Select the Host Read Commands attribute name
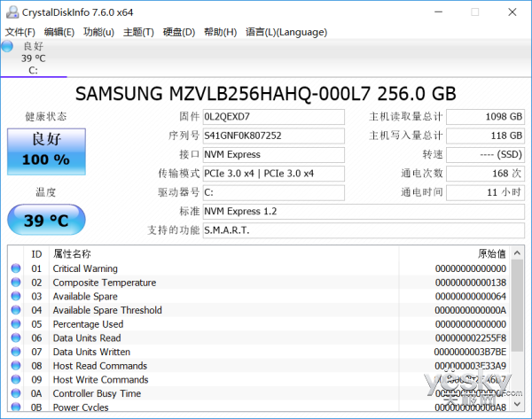Viewport: 532px width, 419px height. pyautogui.click(x=99, y=366)
